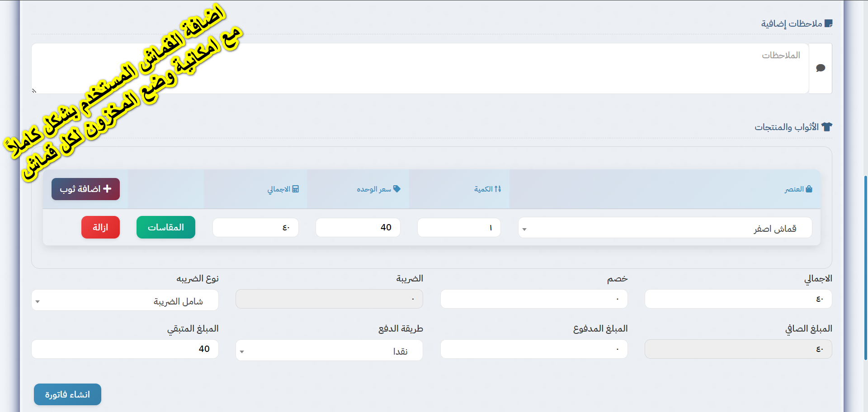Focus the الملاحظات notes text area
868x412 pixels.
tap(420, 69)
